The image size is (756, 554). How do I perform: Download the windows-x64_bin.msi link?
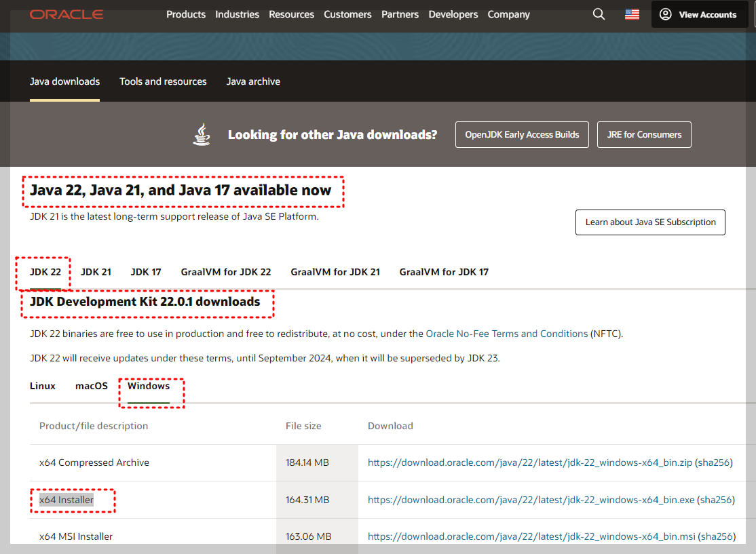click(x=531, y=536)
